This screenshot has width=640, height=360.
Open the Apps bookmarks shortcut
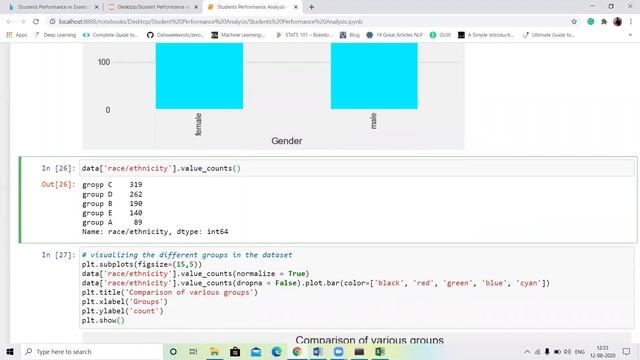coord(17,35)
